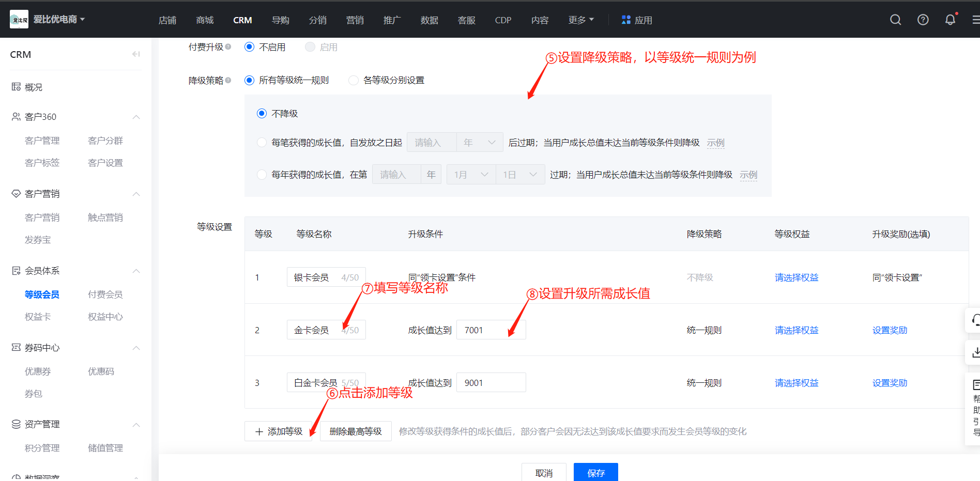Click 示例 link on 每笔 rule
Viewport: 980px width, 481px height.
point(716,143)
